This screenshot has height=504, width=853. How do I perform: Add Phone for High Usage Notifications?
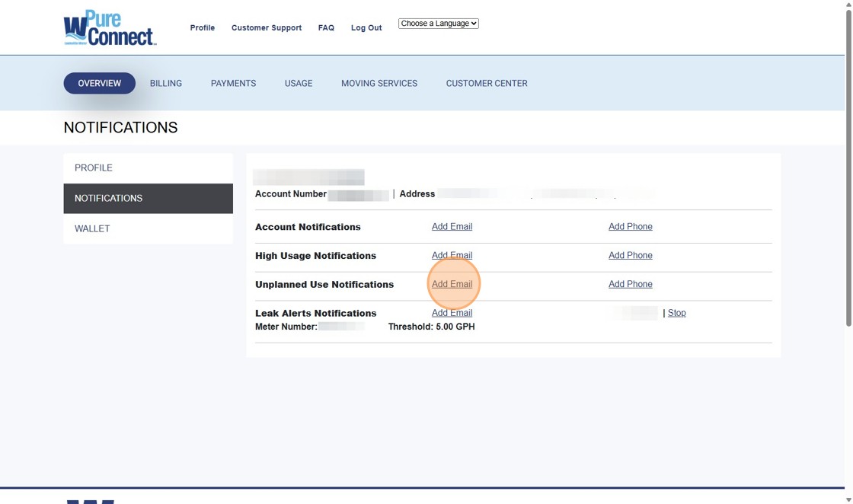(x=630, y=255)
